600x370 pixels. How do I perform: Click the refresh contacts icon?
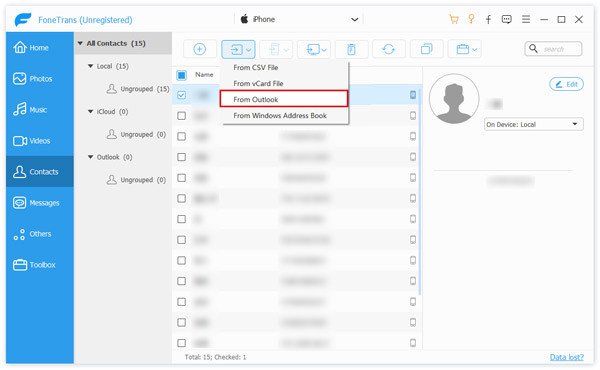pos(388,49)
